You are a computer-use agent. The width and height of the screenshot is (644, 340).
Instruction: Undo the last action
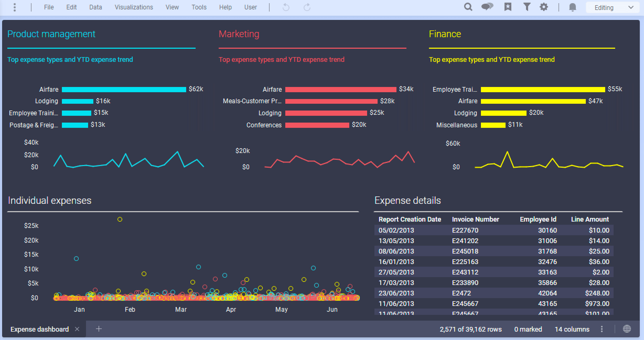point(286,7)
